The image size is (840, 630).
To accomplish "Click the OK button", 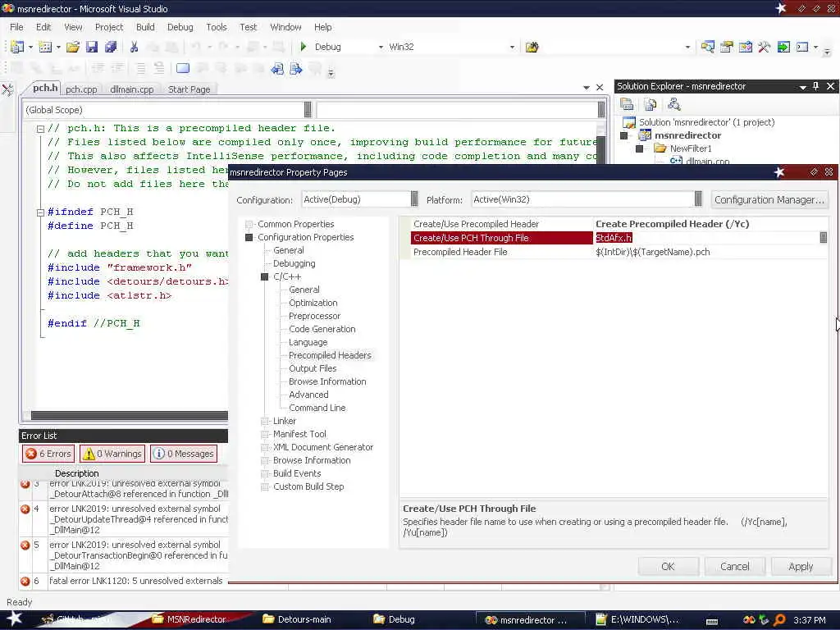I will pyautogui.click(x=668, y=566).
